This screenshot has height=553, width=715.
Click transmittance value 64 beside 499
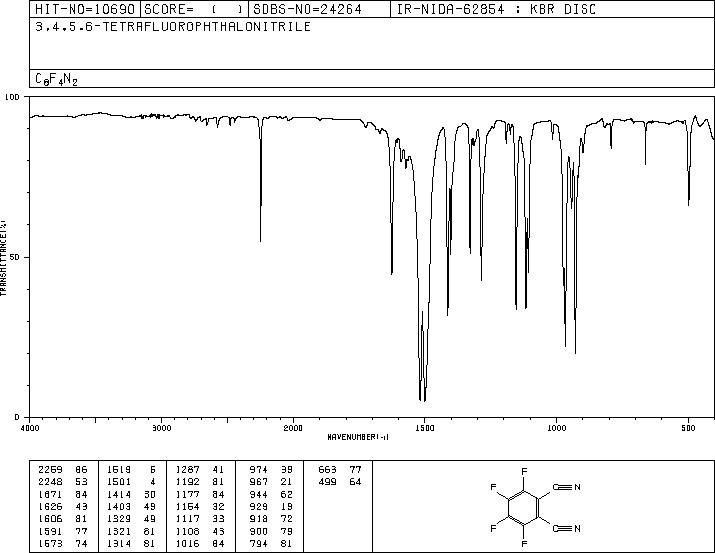coord(355,482)
